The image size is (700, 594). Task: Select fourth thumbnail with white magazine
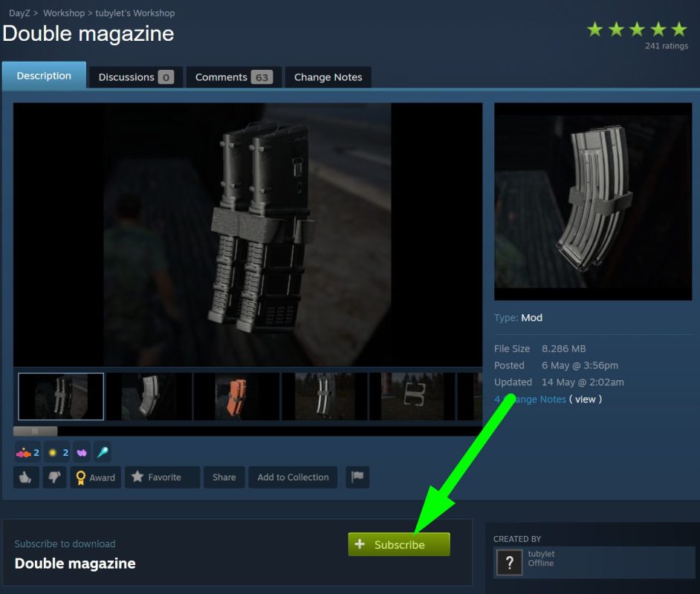tap(325, 396)
